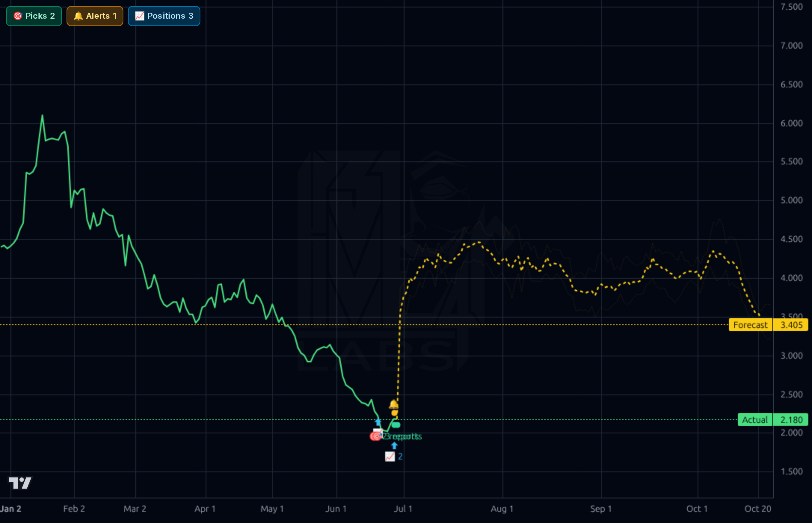
Task: Click the 5.500 price axis label
Action: (791, 161)
